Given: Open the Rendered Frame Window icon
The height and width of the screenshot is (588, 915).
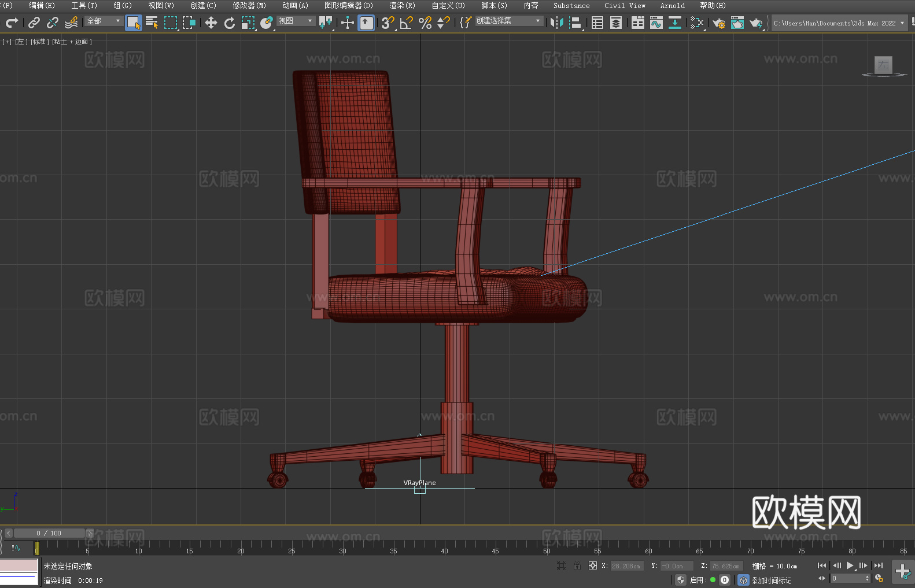Looking at the screenshot, I should pos(737,23).
